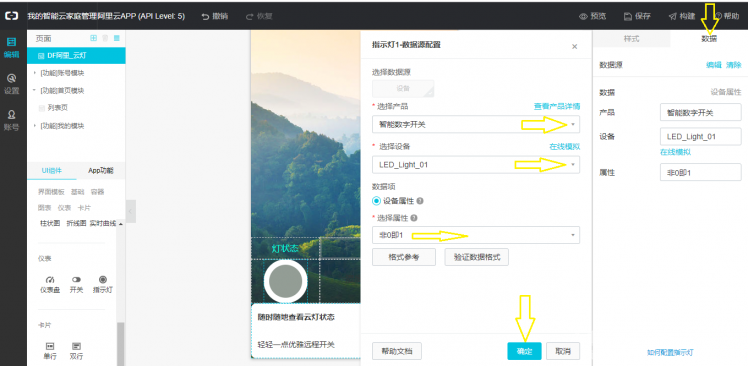Switch to the App功能 tab
Screen dimensions: 748x366
click(101, 170)
